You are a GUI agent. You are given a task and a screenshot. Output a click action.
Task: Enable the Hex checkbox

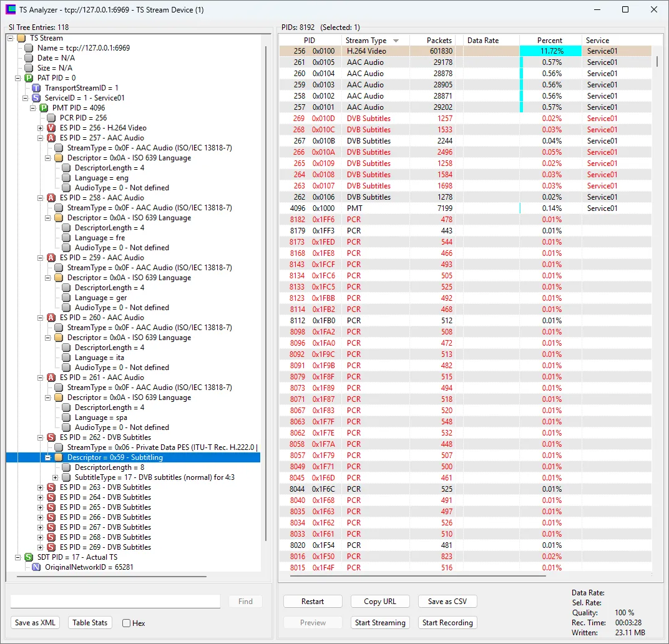[x=127, y=623]
